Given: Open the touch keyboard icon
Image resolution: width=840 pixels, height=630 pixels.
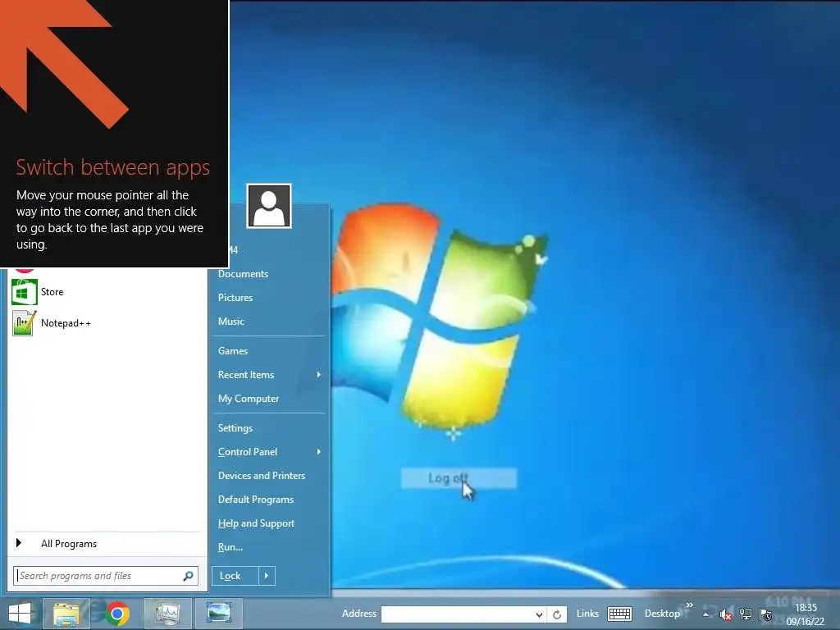Looking at the screenshot, I should (x=620, y=614).
